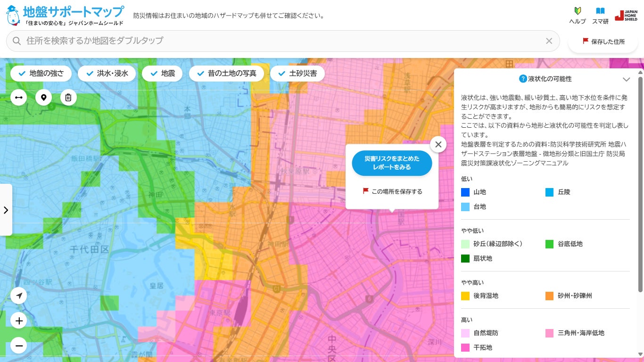Click 災害リスクをまとめたレポートをみる button
Image resolution: width=644 pixels, height=362 pixels.
(x=392, y=163)
